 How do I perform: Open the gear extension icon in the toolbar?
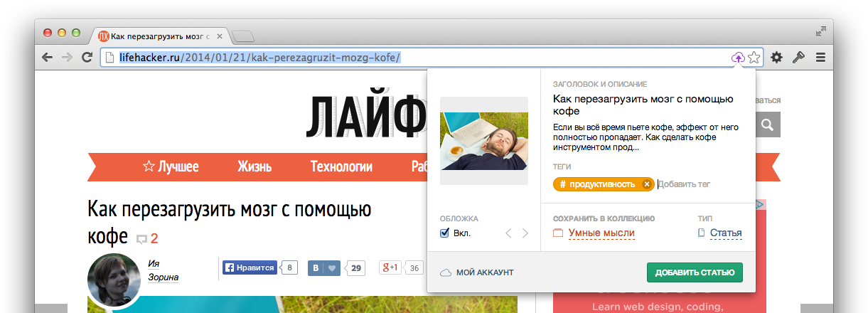coord(777,58)
